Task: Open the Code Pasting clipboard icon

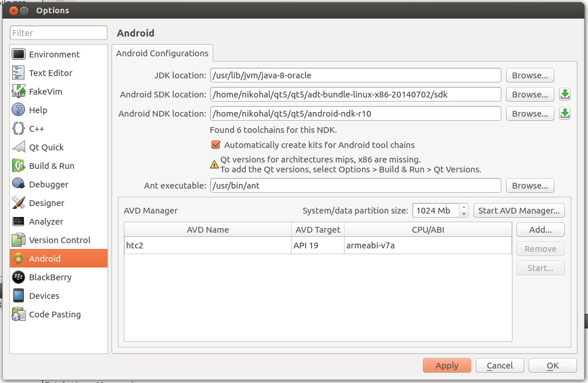Action: pos(19,314)
